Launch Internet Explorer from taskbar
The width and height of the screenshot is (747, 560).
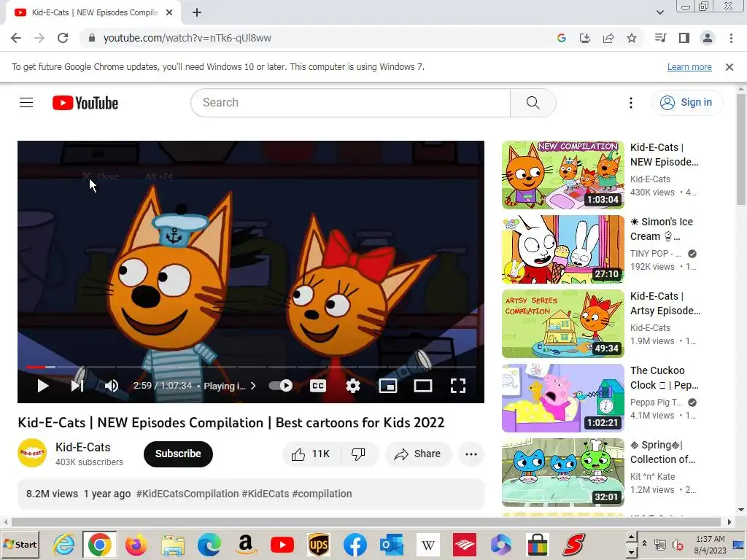coord(63,545)
